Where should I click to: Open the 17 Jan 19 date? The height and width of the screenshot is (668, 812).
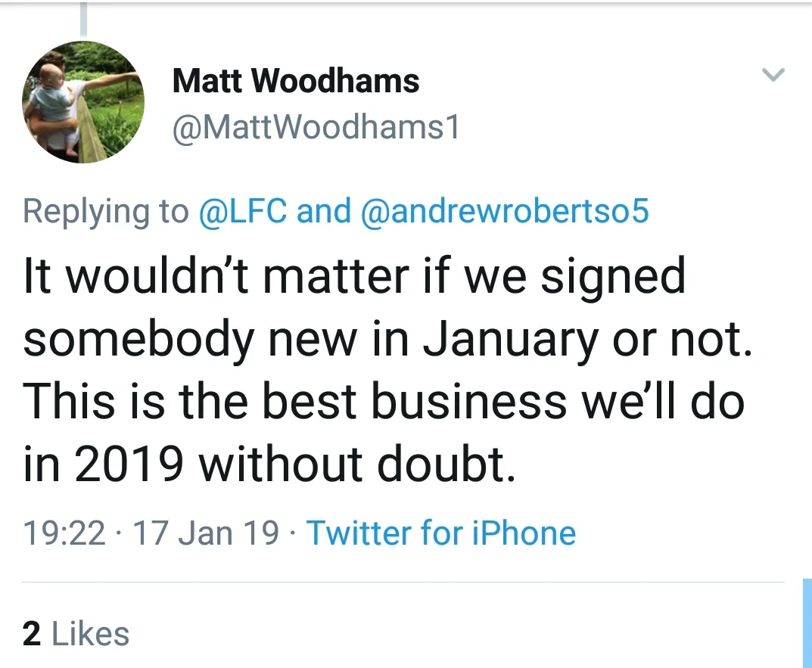206,533
